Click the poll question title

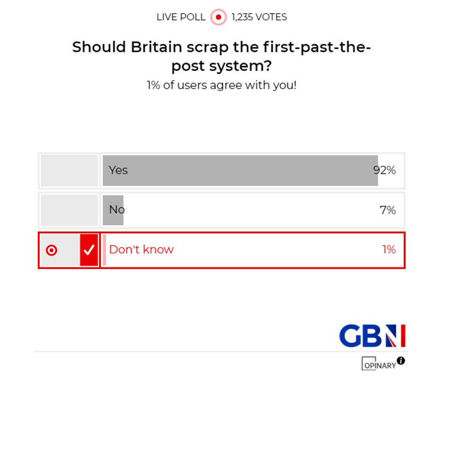click(222, 56)
